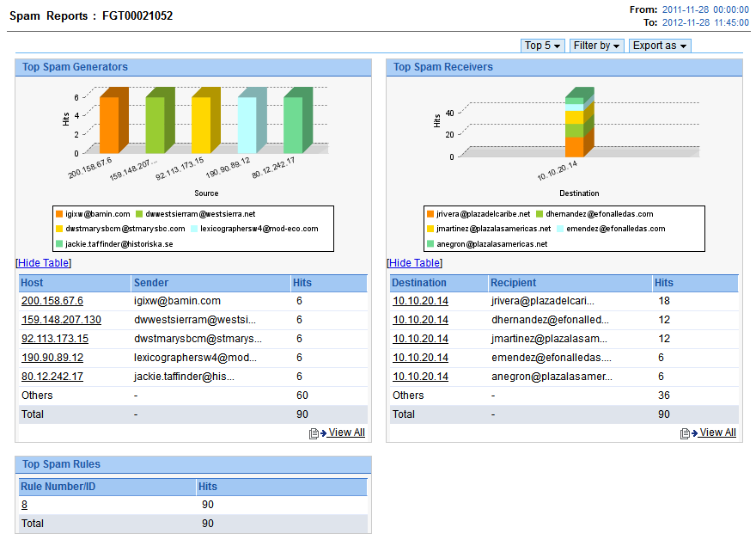Click the cyan lexicographersw4 legend swatch
This screenshot has width=756, height=552.
(194, 229)
